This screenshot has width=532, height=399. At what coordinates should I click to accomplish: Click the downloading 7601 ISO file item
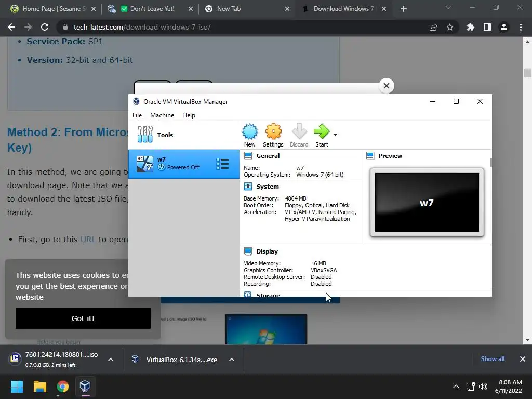click(x=54, y=360)
